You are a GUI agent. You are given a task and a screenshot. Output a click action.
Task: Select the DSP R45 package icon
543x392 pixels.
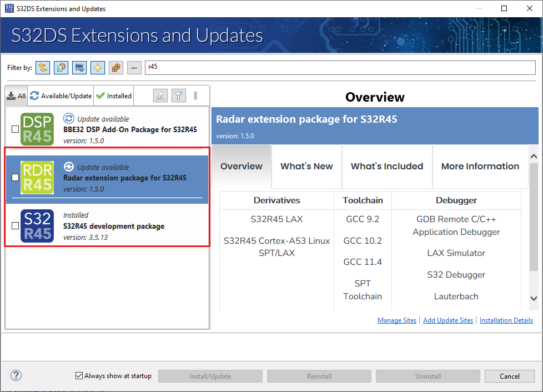tap(37, 129)
